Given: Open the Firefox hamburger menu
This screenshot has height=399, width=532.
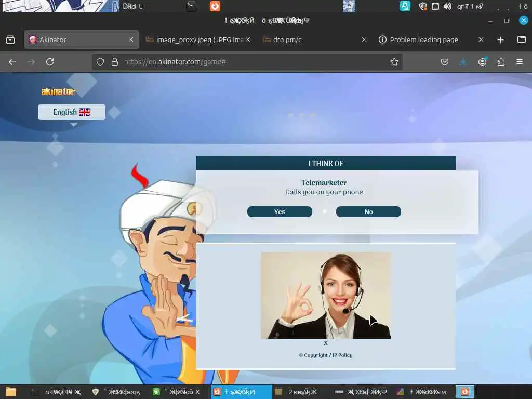Looking at the screenshot, I should [520, 62].
